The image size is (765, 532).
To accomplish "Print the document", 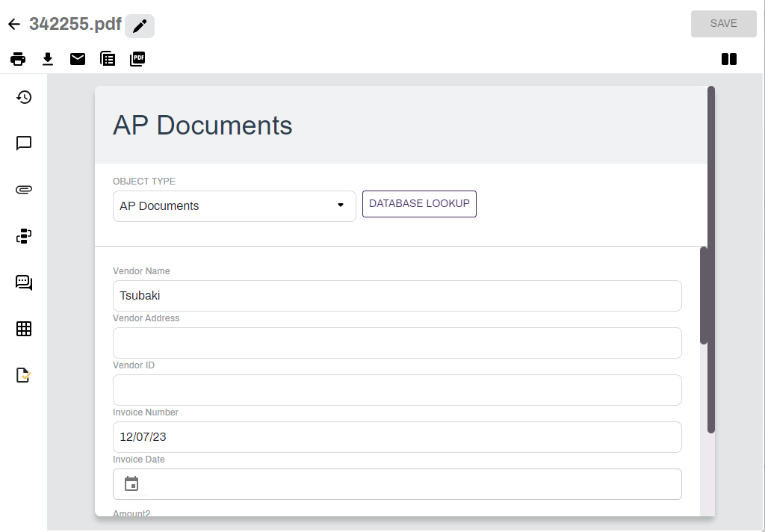I will tap(18, 59).
